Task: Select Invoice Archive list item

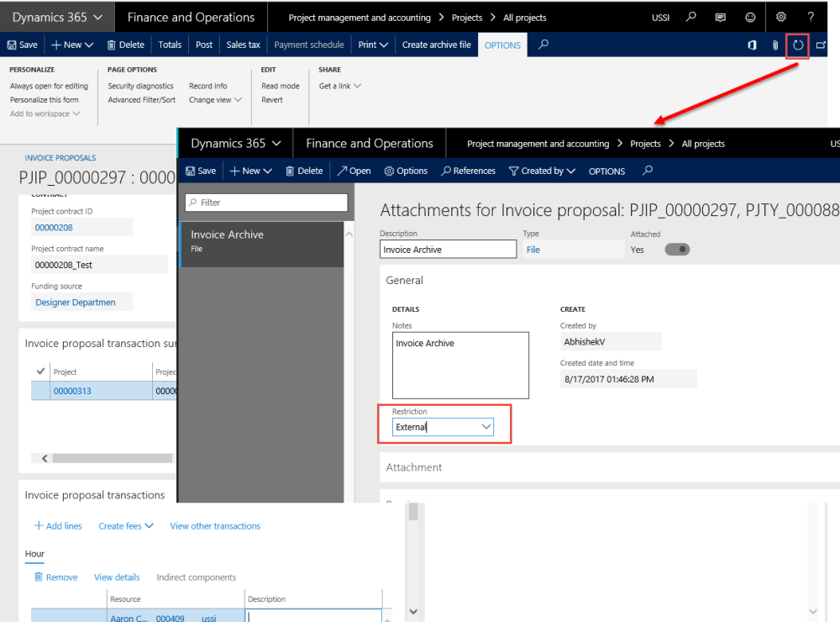Action: (261, 244)
